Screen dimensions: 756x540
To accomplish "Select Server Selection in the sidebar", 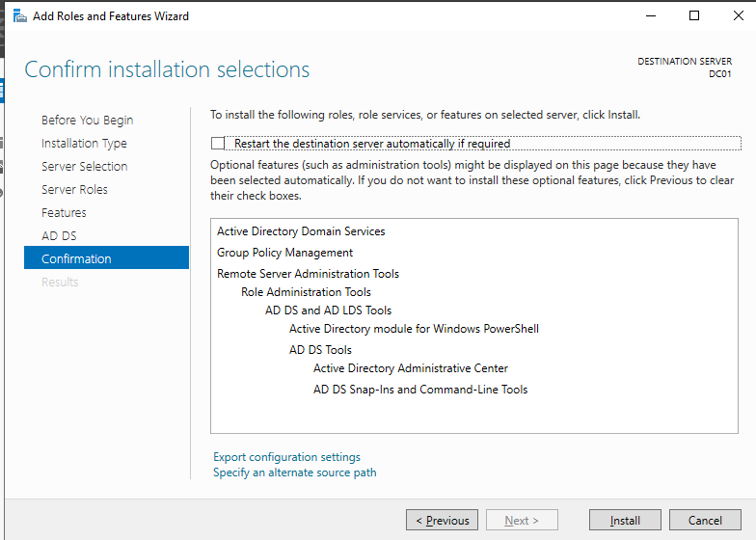I will coord(85,166).
